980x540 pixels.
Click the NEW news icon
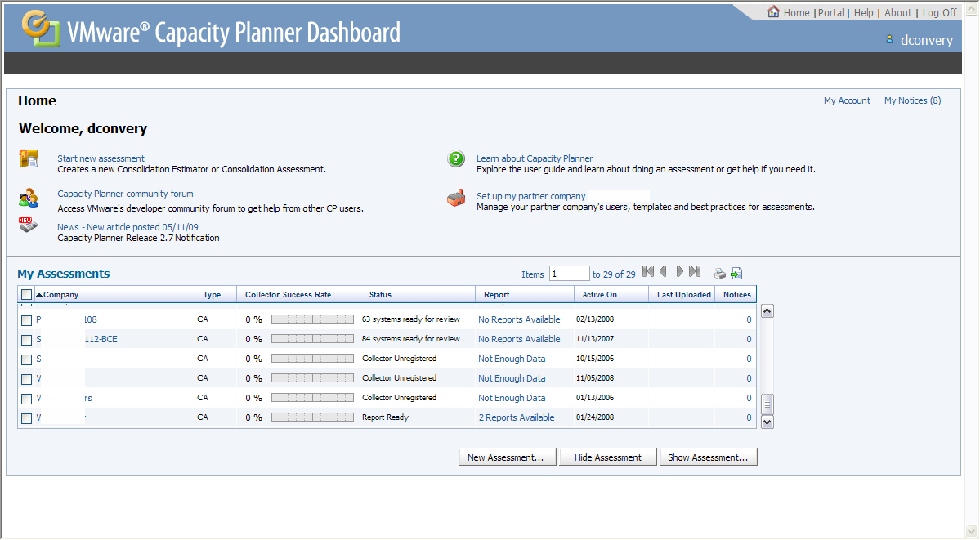pos(28,225)
